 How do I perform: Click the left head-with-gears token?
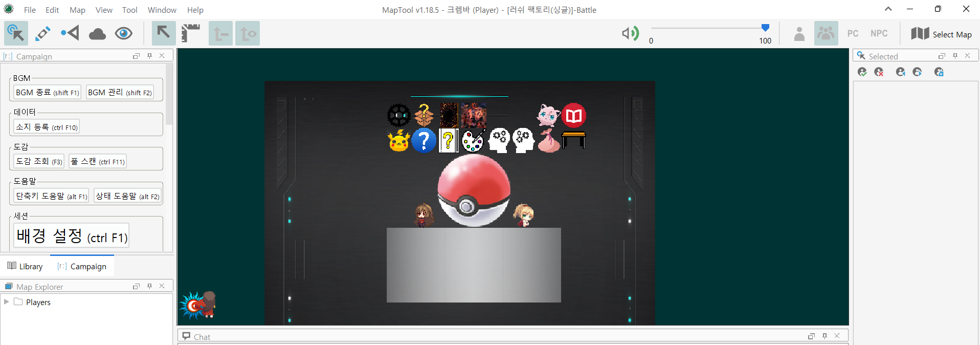coord(499,141)
